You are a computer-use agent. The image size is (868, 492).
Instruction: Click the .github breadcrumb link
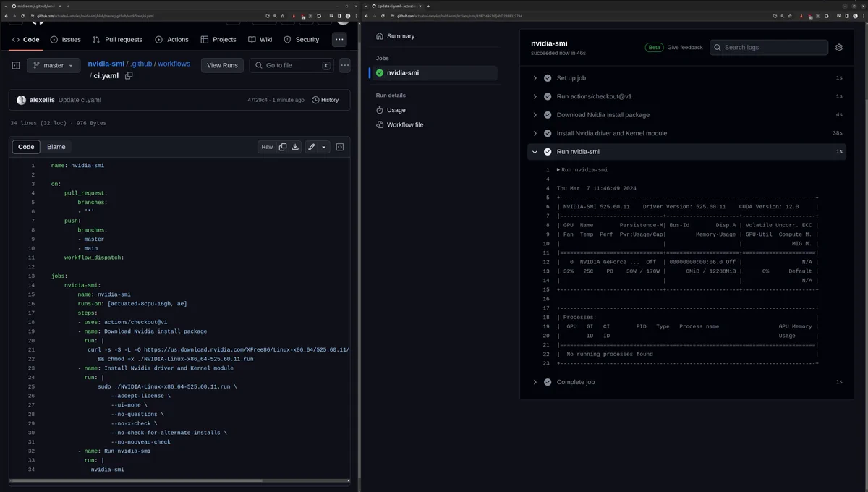141,64
